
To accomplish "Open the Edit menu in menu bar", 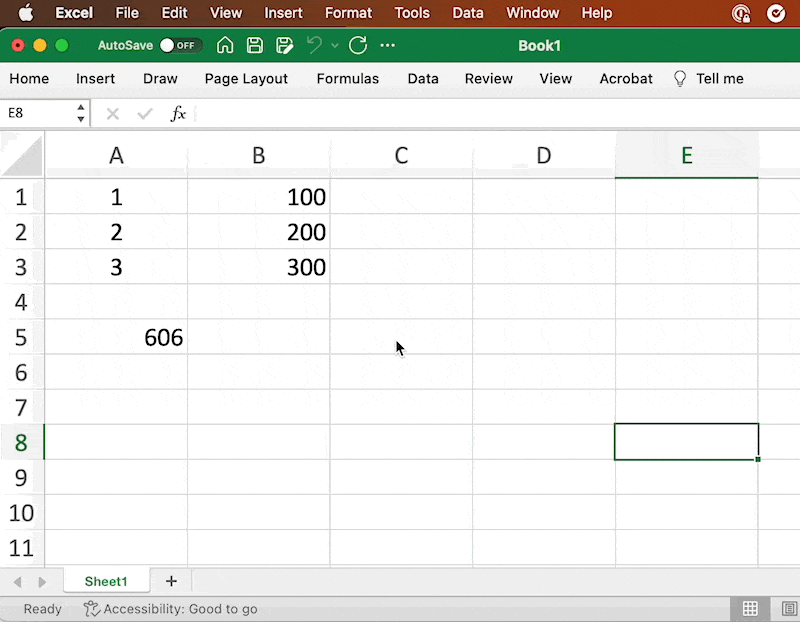I will 174,13.
